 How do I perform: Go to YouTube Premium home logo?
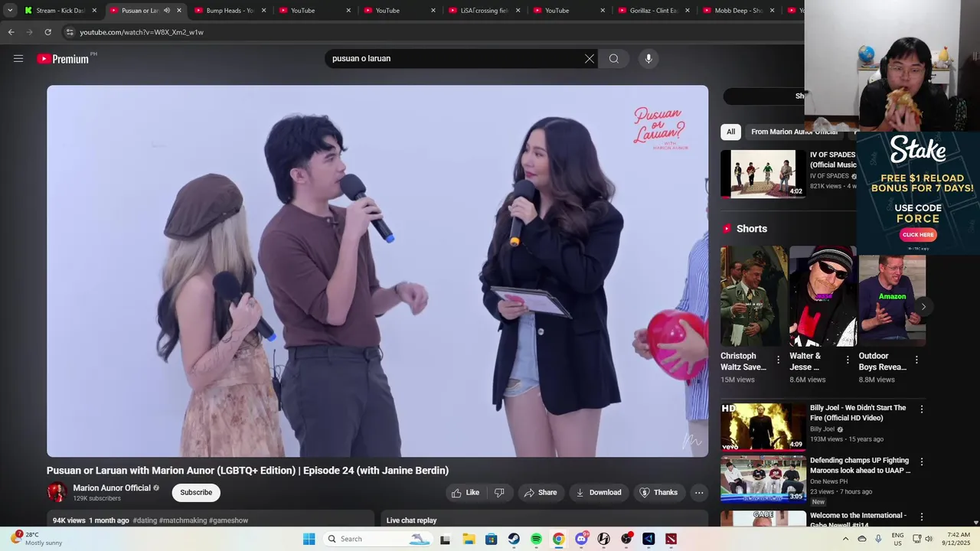64,58
